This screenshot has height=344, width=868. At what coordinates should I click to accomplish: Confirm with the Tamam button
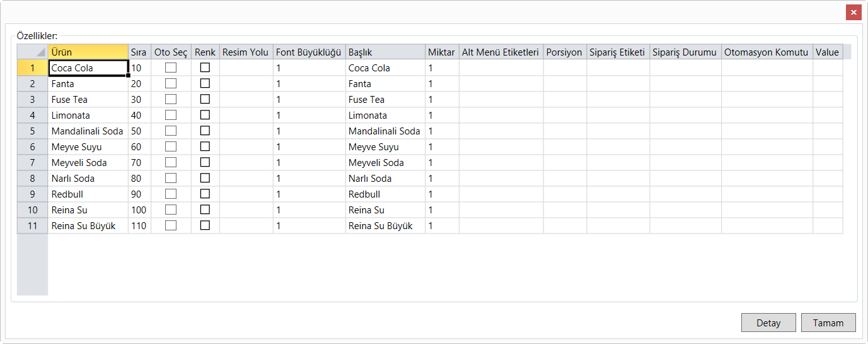point(828,323)
